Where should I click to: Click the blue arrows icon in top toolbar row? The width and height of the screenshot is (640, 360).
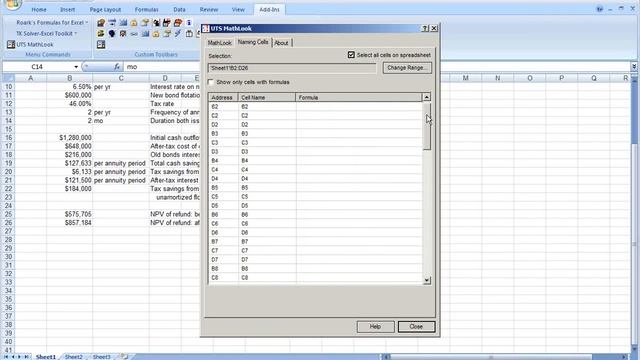(112, 23)
